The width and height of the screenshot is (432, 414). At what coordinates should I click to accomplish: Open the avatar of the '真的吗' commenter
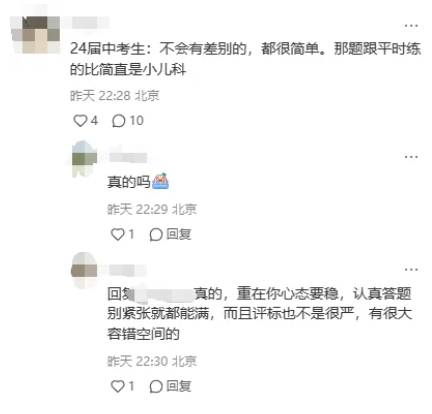[x=84, y=159]
